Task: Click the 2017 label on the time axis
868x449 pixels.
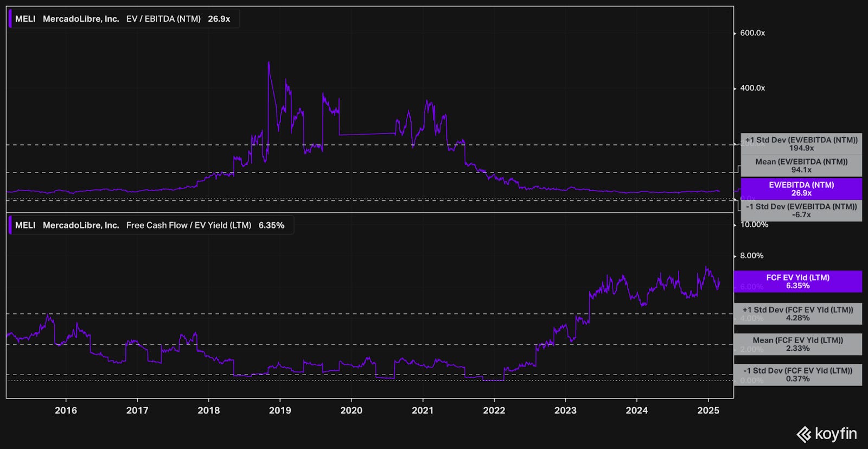Action: [137, 410]
